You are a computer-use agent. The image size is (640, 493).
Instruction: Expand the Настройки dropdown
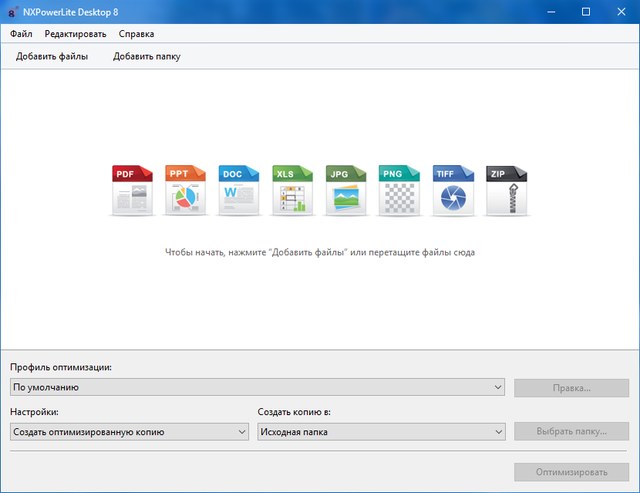[x=129, y=431]
